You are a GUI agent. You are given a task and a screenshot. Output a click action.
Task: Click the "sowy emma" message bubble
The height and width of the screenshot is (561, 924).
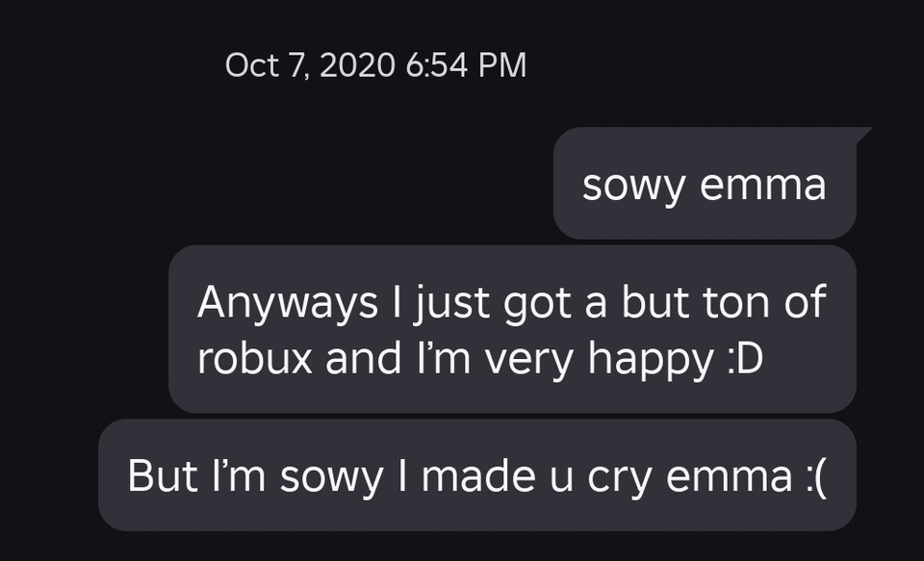(704, 184)
